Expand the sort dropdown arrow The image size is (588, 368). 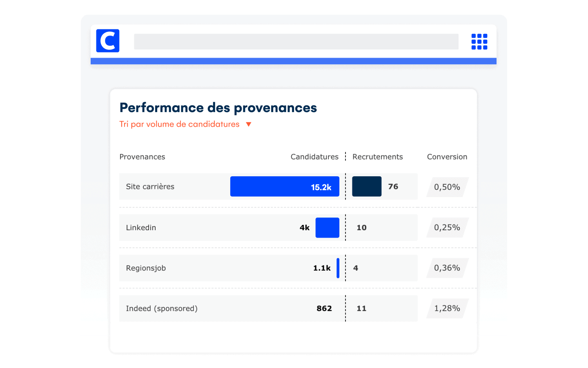tap(249, 124)
